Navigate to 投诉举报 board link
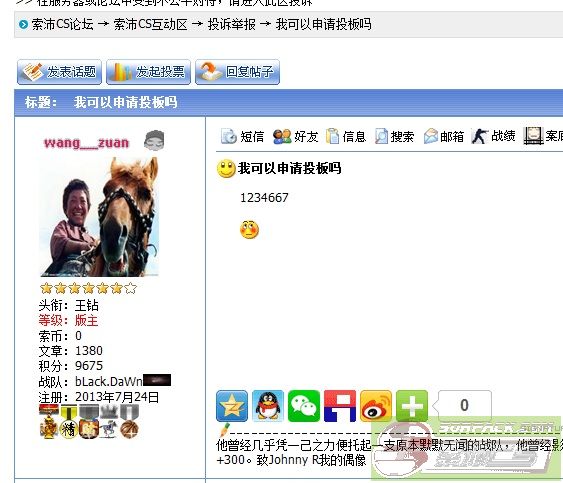 [x=232, y=24]
